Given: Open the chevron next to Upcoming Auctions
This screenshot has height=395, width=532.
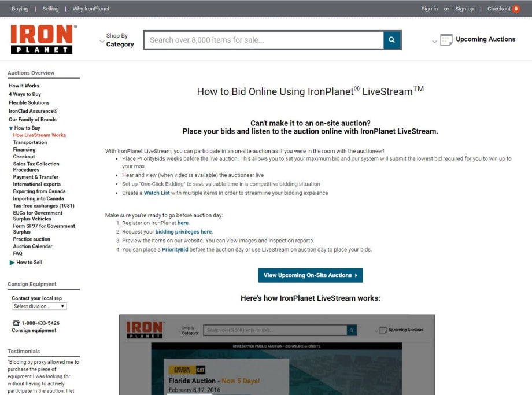Looking at the screenshot, I should tap(434, 41).
